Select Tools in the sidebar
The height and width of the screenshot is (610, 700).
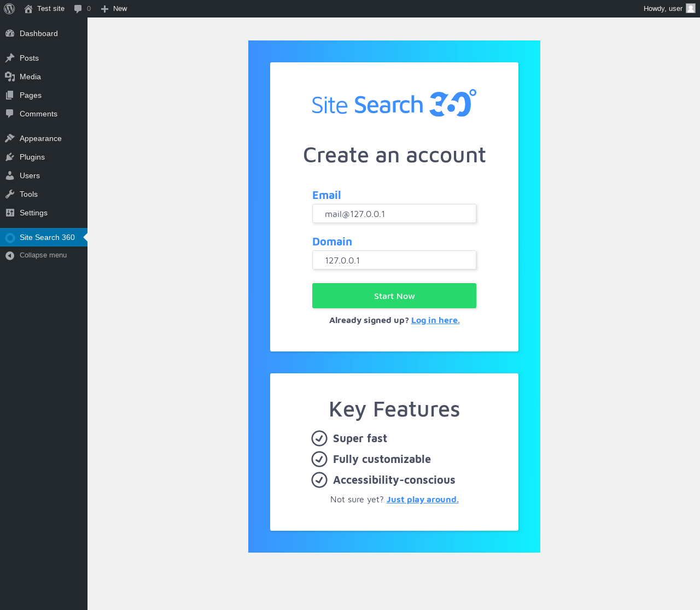click(x=44, y=194)
